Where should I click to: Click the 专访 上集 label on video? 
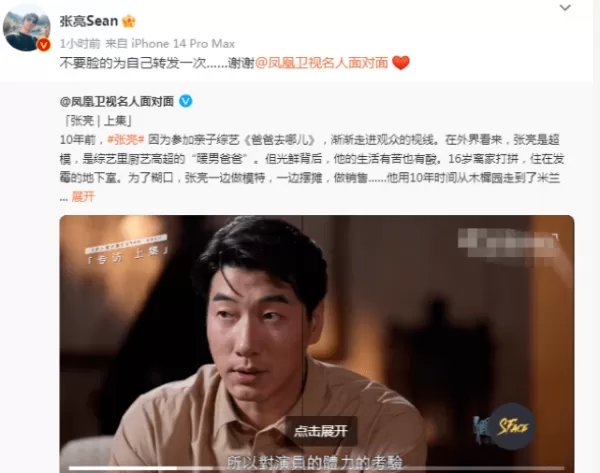[x=127, y=251]
